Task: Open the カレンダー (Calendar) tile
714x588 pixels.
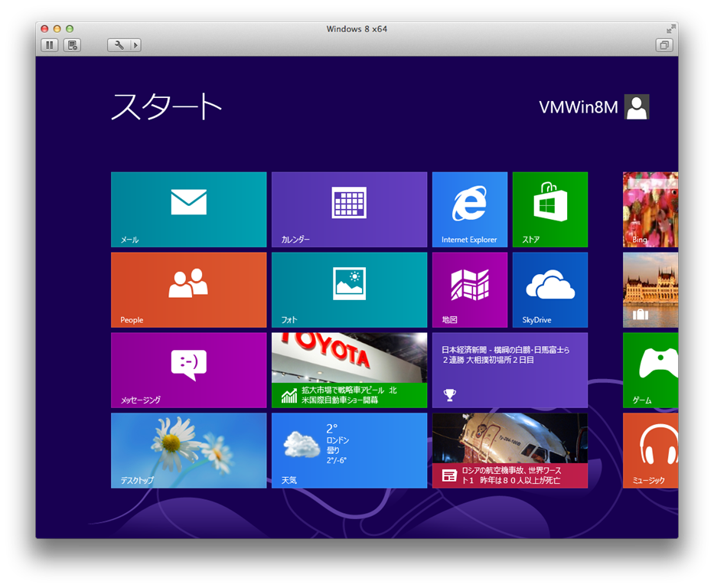Action: [x=349, y=210]
